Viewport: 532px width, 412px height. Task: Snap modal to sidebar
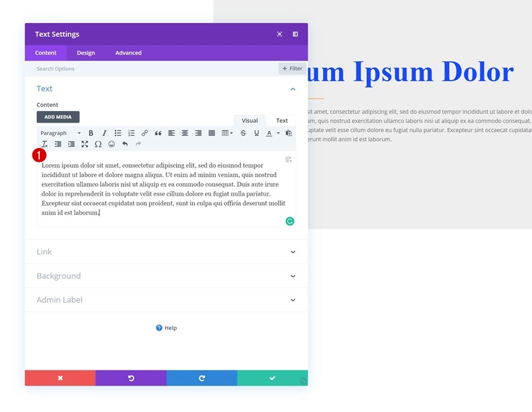pos(295,34)
